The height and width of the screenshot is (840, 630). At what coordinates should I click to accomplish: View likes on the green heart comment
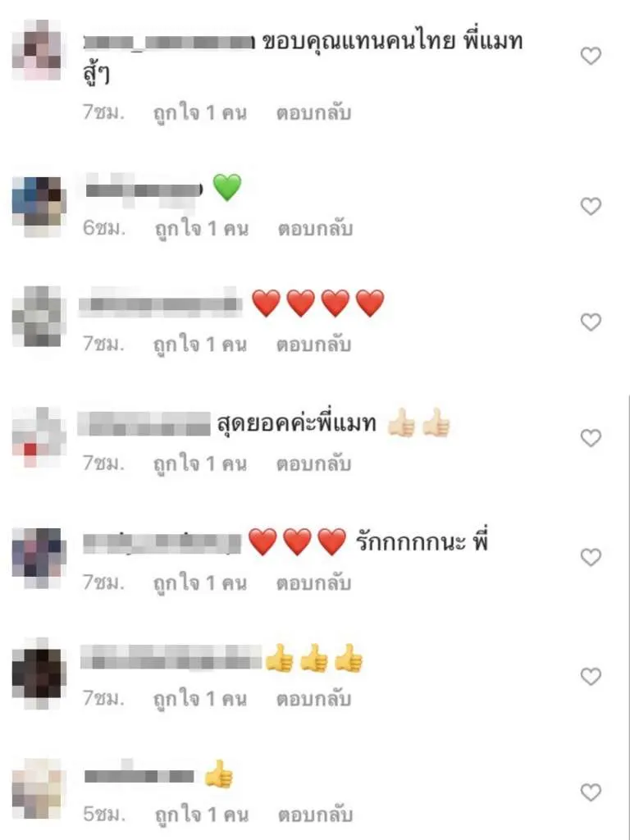coord(202,229)
